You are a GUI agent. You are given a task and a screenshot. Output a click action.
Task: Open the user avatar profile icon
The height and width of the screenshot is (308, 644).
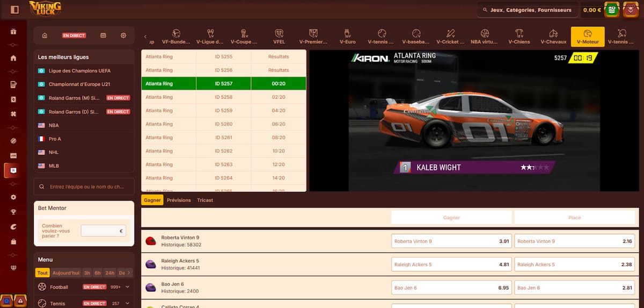click(x=631, y=10)
